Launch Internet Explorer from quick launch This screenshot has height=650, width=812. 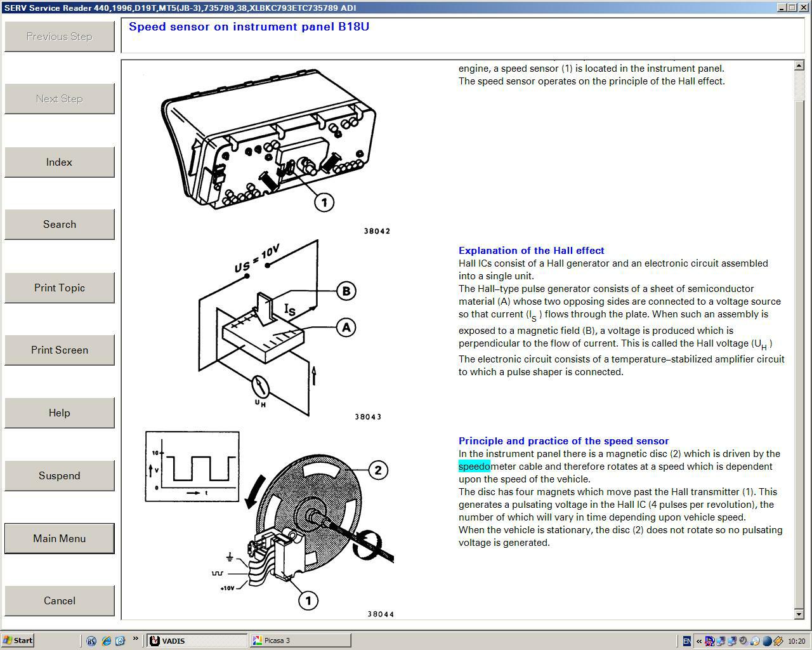(106, 641)
